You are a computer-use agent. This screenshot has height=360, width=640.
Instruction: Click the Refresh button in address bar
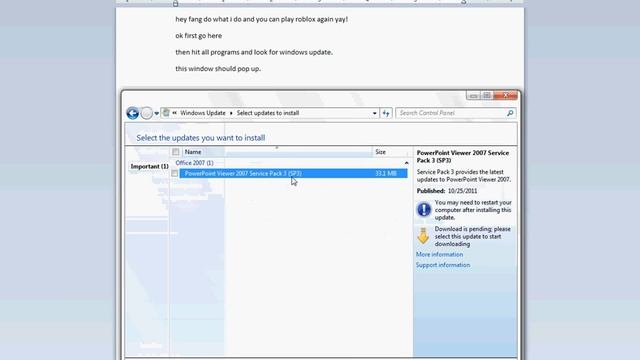(x=386, y=113)
